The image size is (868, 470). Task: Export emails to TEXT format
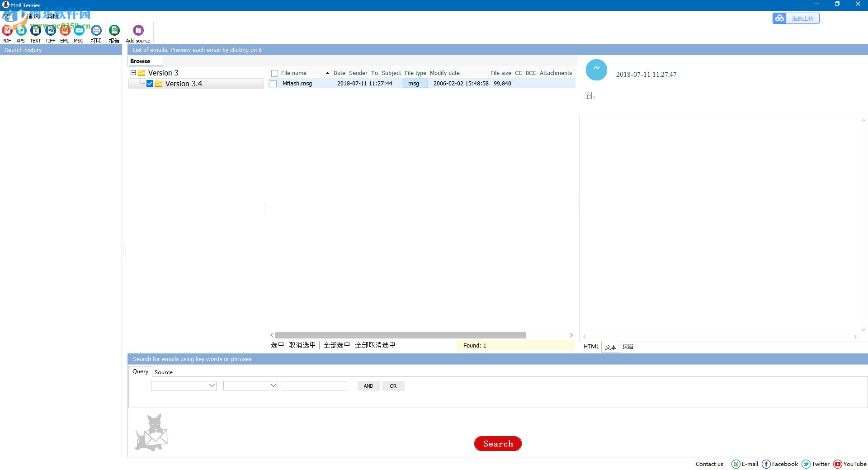point(35,33)
